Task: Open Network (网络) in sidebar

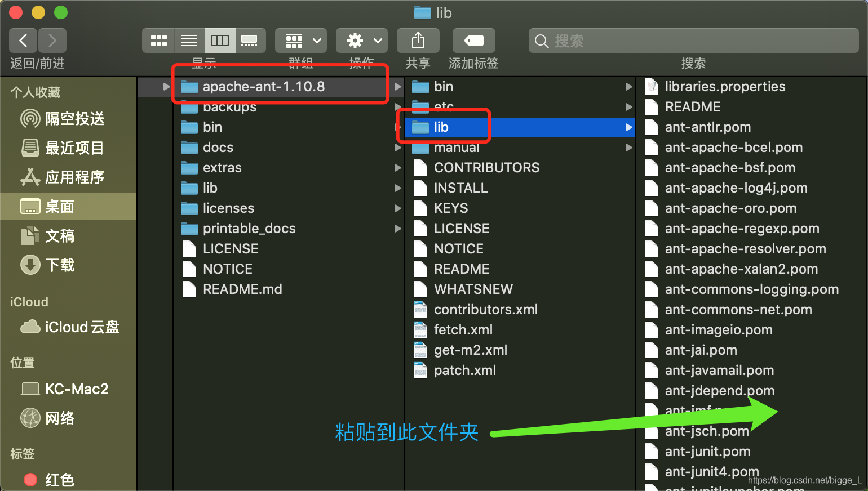Action: point(68,418)
